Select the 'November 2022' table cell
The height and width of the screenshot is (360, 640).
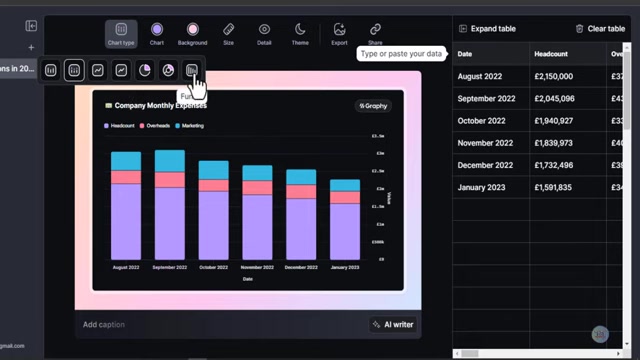point(491,143)
